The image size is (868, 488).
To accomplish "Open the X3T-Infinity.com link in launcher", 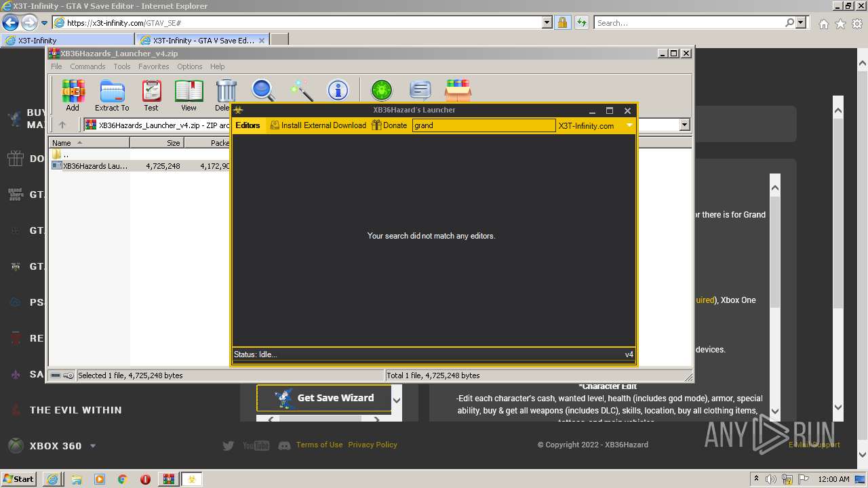I will tap(586, 125).
